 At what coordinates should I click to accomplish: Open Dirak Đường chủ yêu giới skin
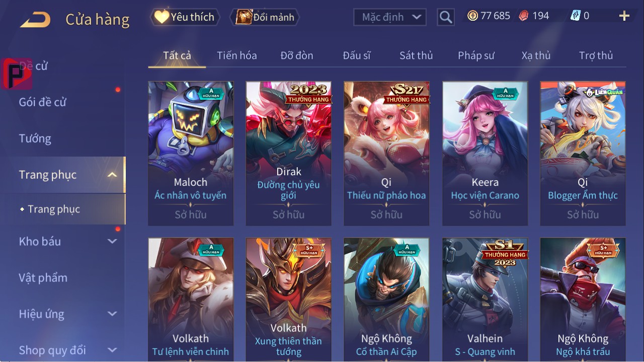[288, 153]
